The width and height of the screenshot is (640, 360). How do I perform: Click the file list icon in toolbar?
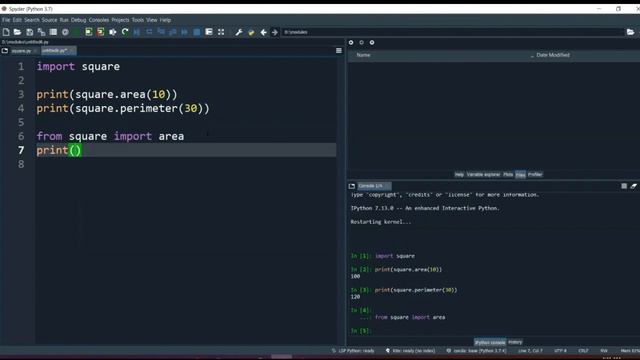(53, 32)
